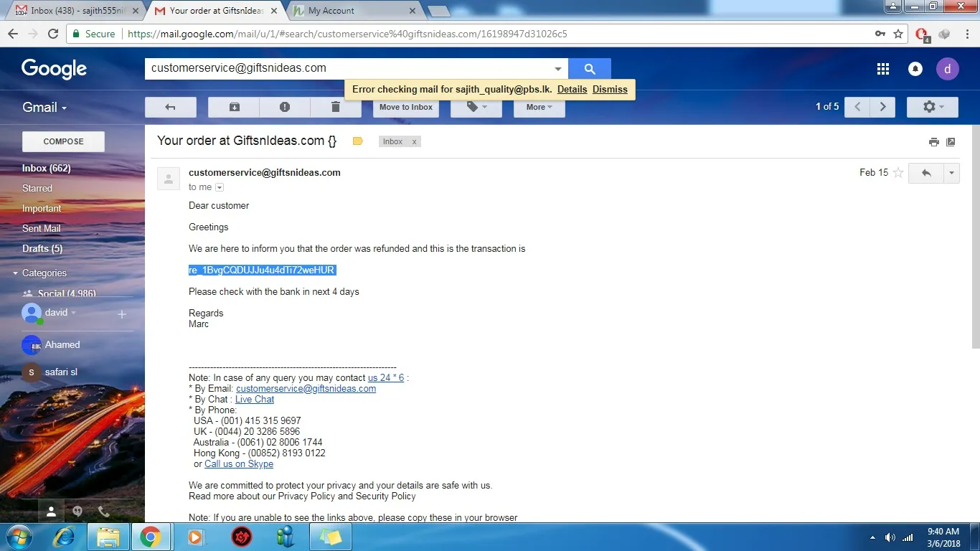980x551 pixels.
Task: Open the Starred folder
Action: click(37, 189)
